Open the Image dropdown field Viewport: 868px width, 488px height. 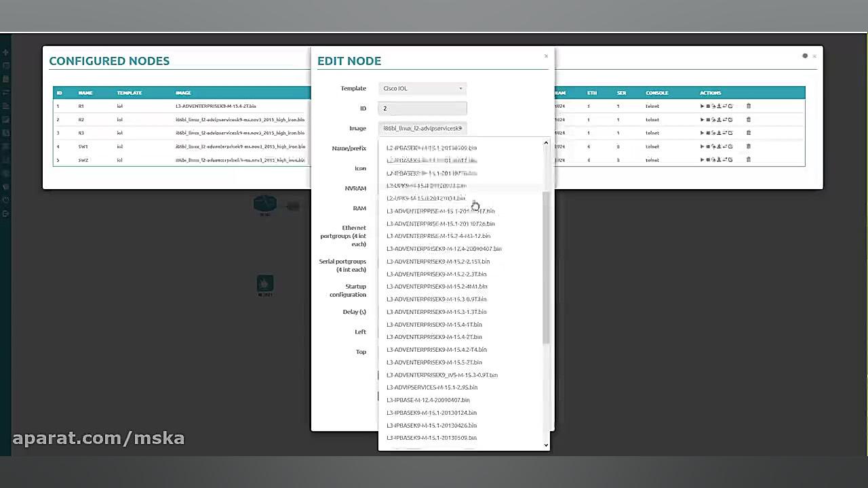pyautogui.click(x=422, y=128)
